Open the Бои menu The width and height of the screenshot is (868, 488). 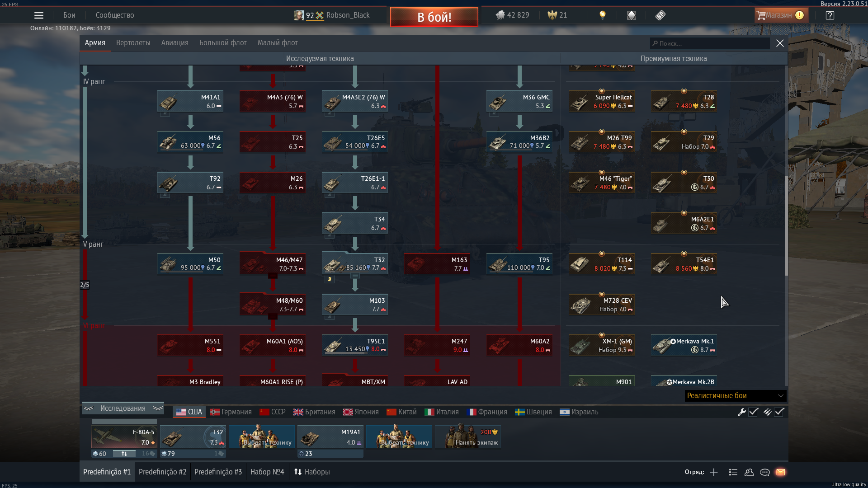(69, 15)
